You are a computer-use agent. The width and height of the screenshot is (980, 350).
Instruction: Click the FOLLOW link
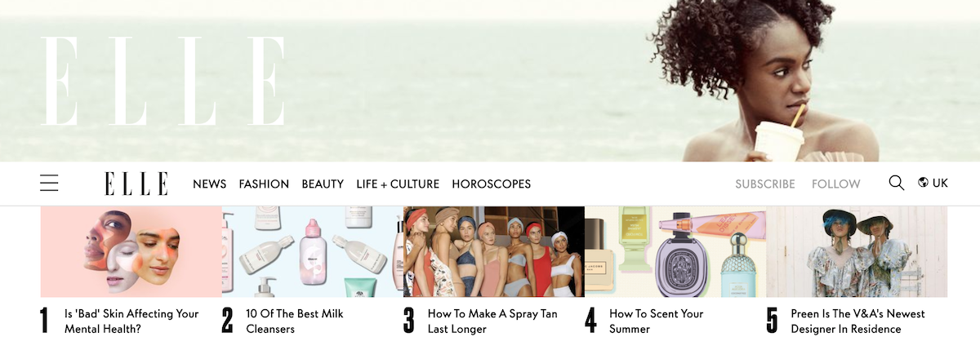[836, 184]
